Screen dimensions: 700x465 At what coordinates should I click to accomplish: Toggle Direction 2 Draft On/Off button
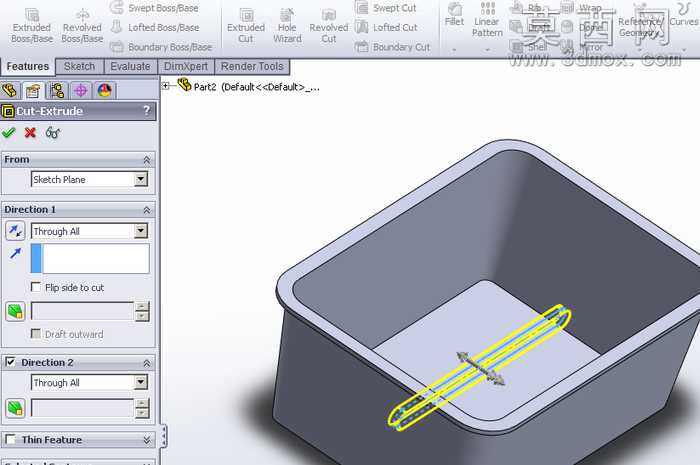pyautogui.click(x=15, y=408)
